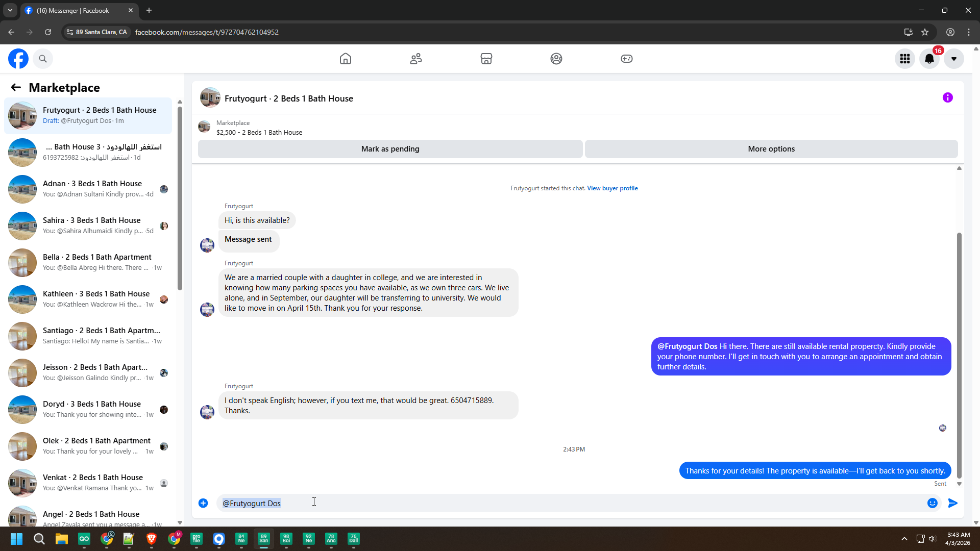This screenshot has width=980, height=551.
Task: Open the notifications bell with 16 badge
Action: [929, 59]
